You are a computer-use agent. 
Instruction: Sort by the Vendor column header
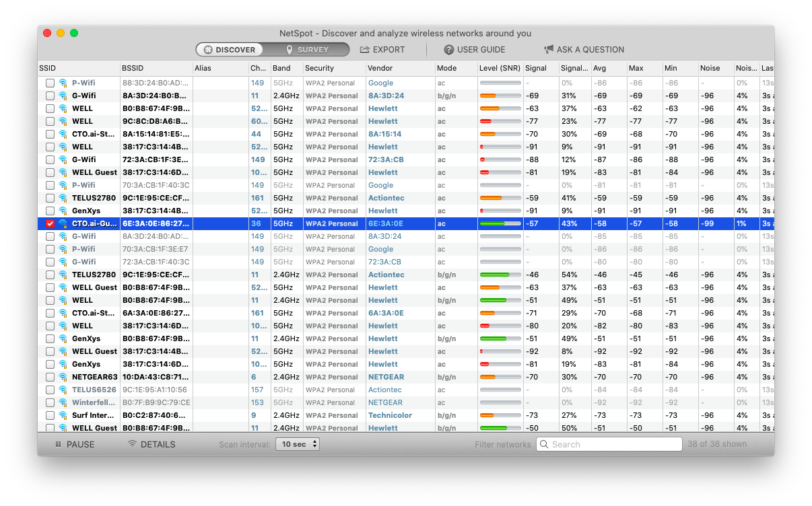click(x=400, y=68)
